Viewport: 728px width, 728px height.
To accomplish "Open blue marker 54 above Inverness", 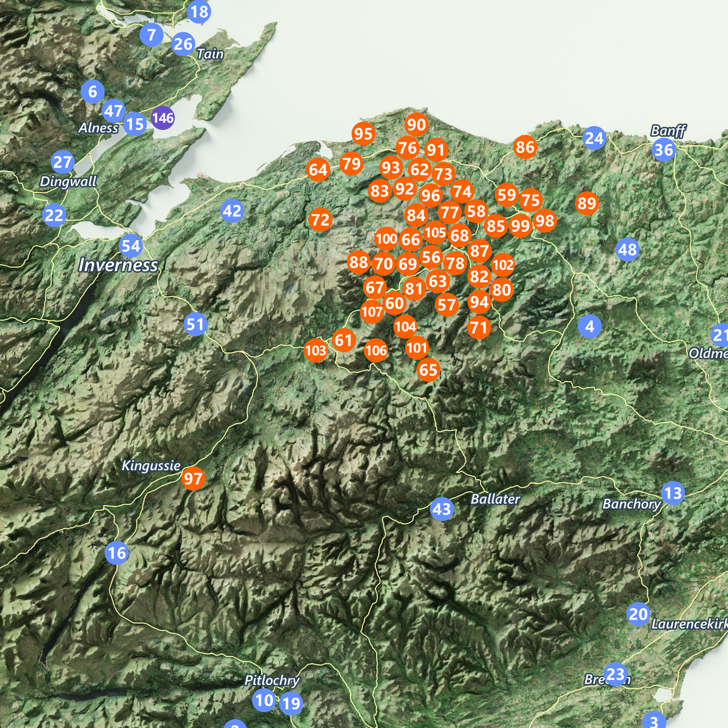I will 131,246.
